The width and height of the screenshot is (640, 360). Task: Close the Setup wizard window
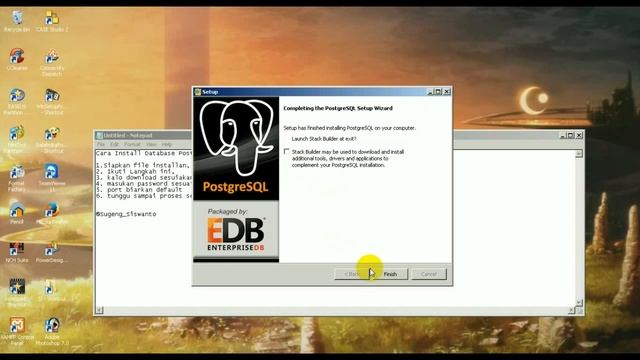click(x=447, y=92)
